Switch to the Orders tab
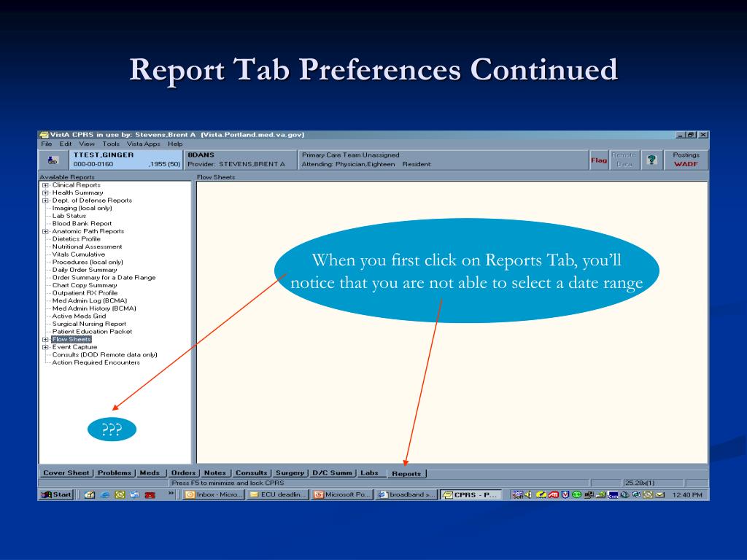747x560 pixels. click(x=183, y=472)
